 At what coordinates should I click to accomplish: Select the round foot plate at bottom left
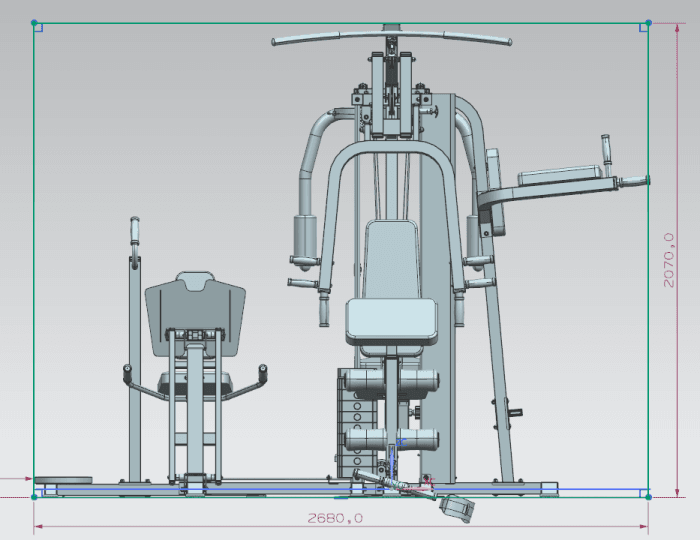[63, 480]
